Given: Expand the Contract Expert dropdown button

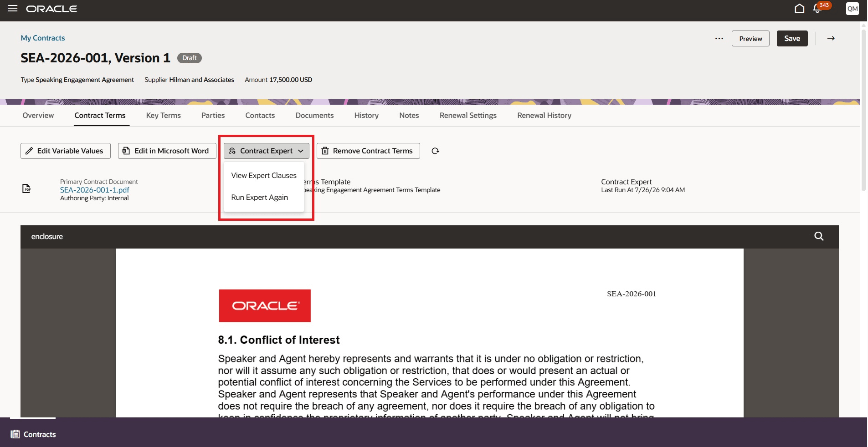Looking at the screenshot, I should tap(266, 151).
